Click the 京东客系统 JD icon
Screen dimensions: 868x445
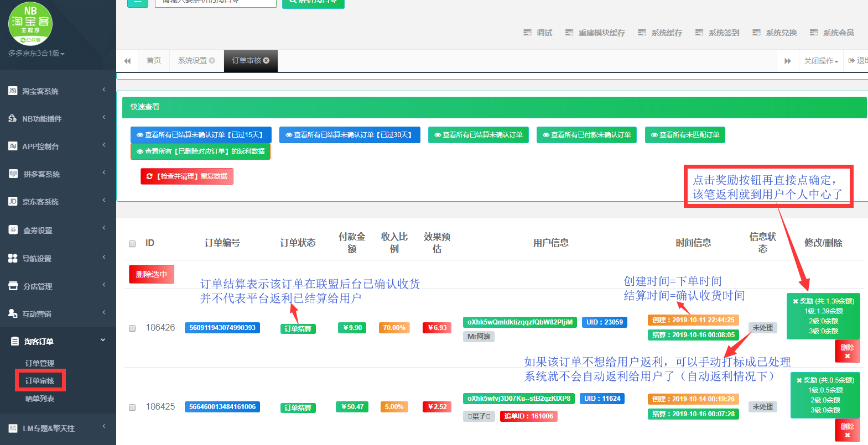(13, 201)
